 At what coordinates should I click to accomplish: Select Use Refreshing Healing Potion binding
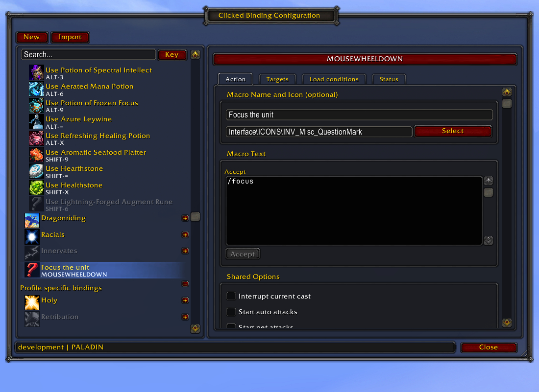pyautogui.click(x=108, y=138)
